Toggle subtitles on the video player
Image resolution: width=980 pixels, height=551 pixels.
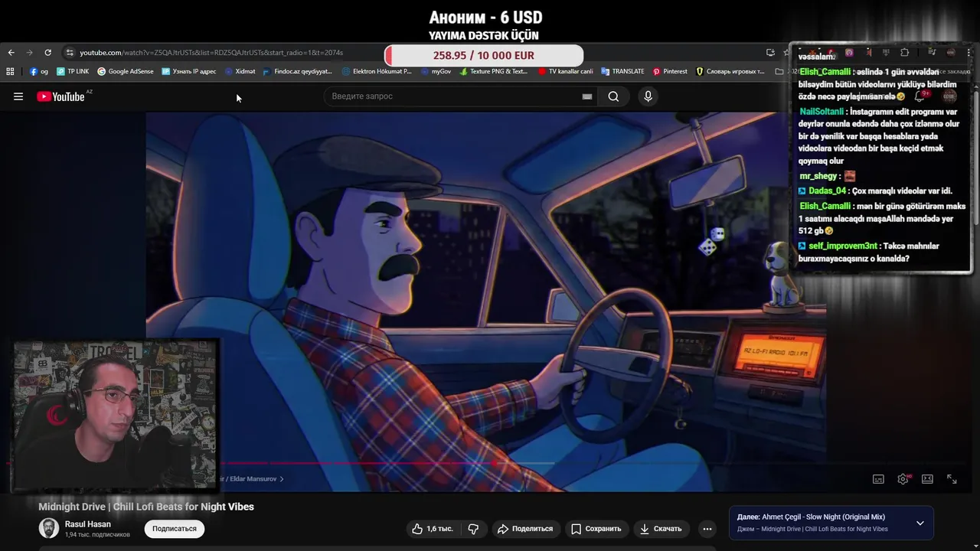(x=878, y=479)
